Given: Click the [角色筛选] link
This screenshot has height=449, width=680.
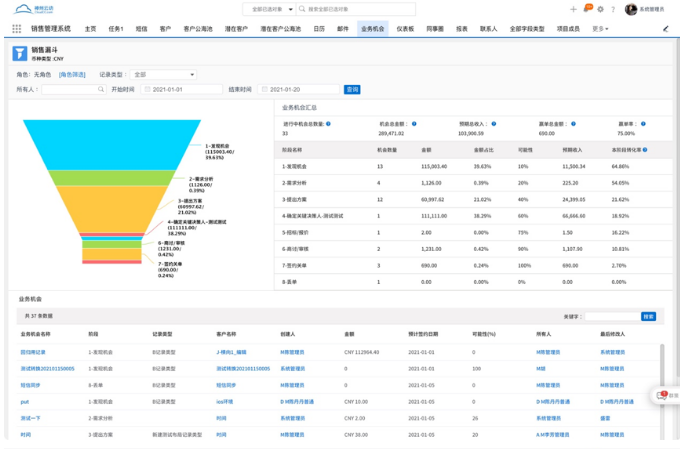Looking at the screenshot, I should [72, 74].
